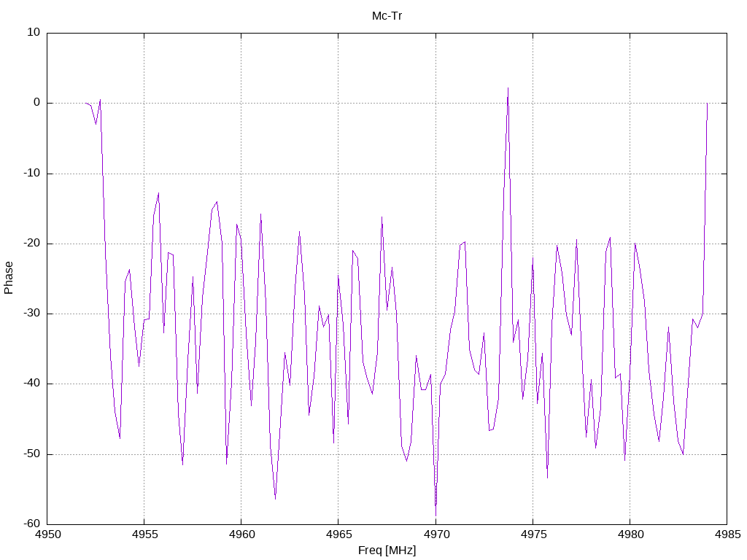Click the 'Phase' y-axis label

[9, 278]
